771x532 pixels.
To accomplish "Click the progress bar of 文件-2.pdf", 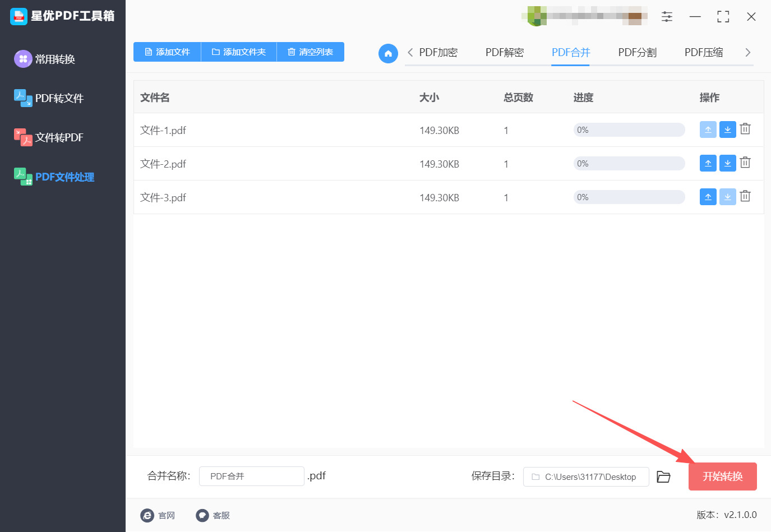I will point(629,163).
